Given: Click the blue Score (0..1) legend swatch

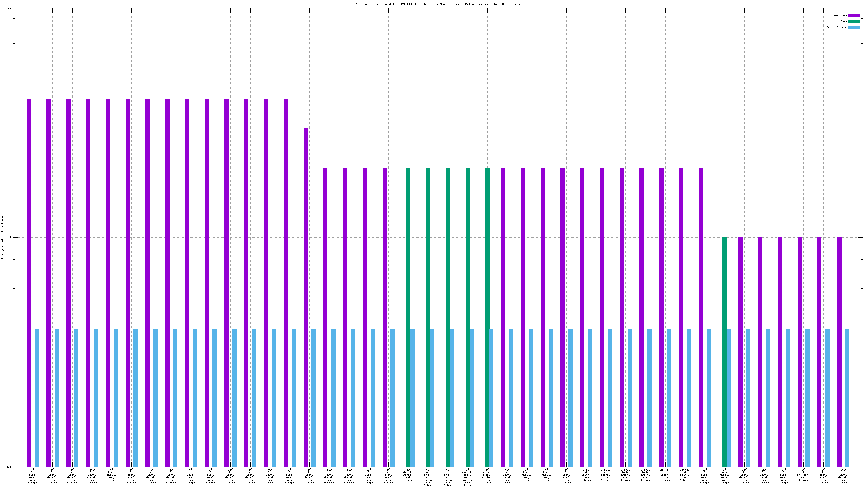Looking at the screenshot, I should click(x=853, y=27).
